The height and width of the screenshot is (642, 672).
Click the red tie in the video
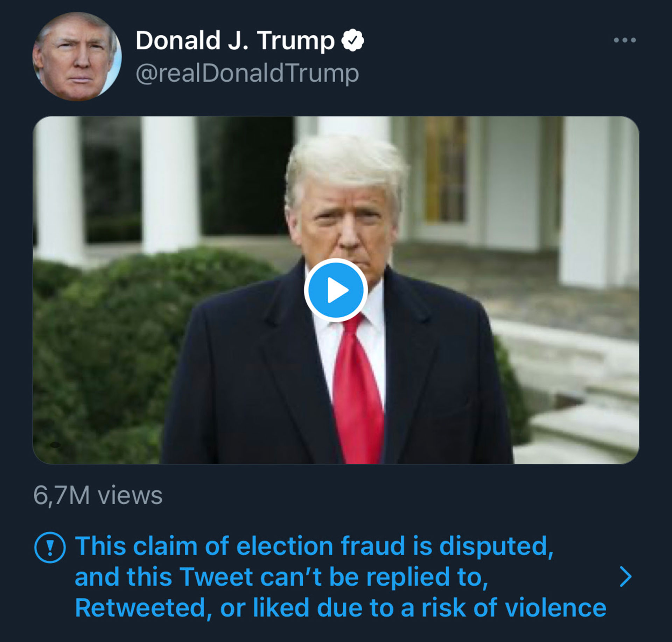(x=357, y=385)
